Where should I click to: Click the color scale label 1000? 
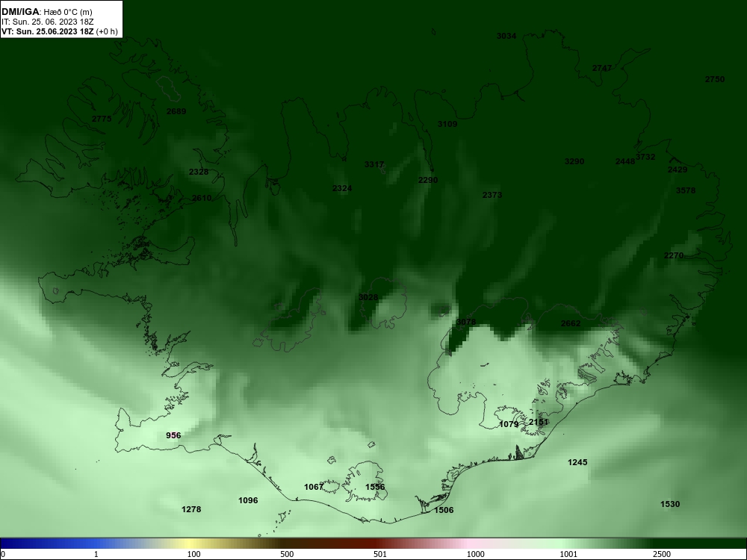(x=475, y=554)
